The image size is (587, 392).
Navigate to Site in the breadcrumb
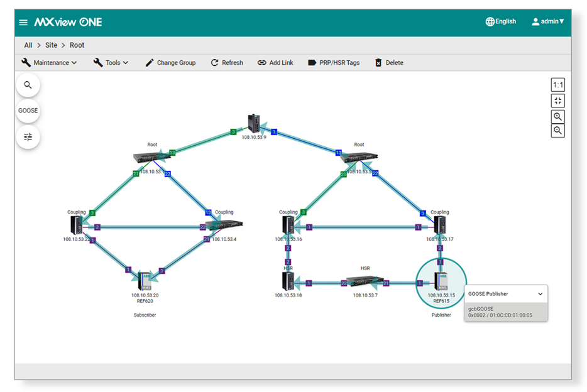[51, 45]
